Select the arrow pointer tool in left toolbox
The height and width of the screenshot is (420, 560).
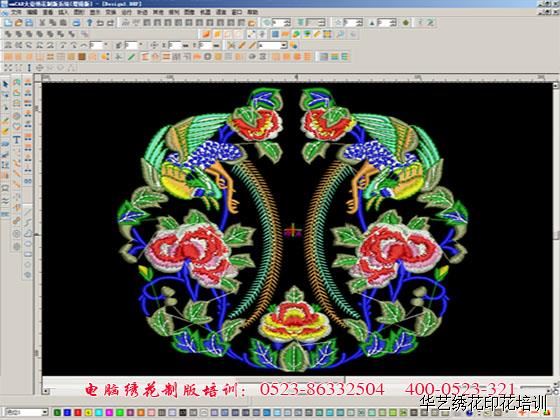click(5, 84)
